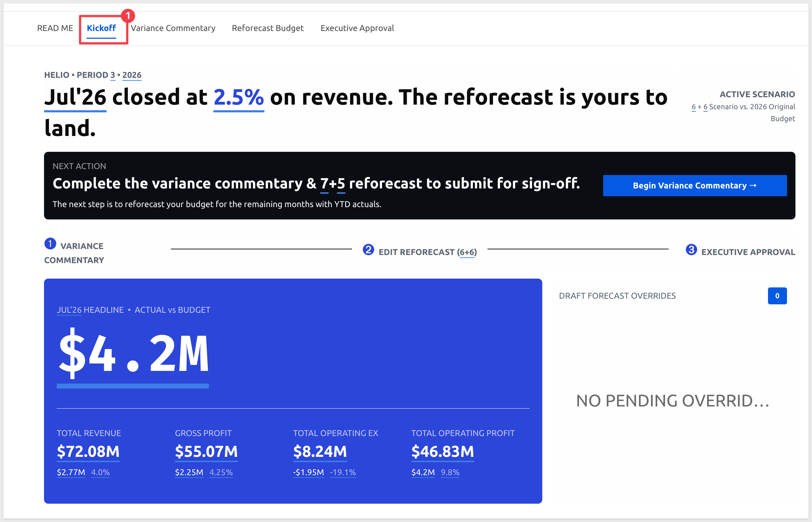Click Gross Profit value $55.07M
The height and width of the screenshot is (522, 812).
pyautogui.click(x=206, y=452)
